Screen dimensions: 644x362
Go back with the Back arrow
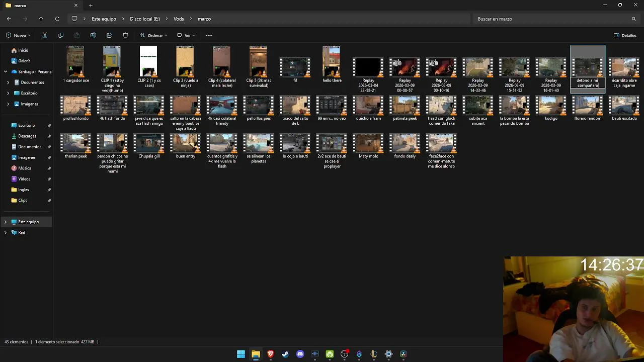point(9,19)
